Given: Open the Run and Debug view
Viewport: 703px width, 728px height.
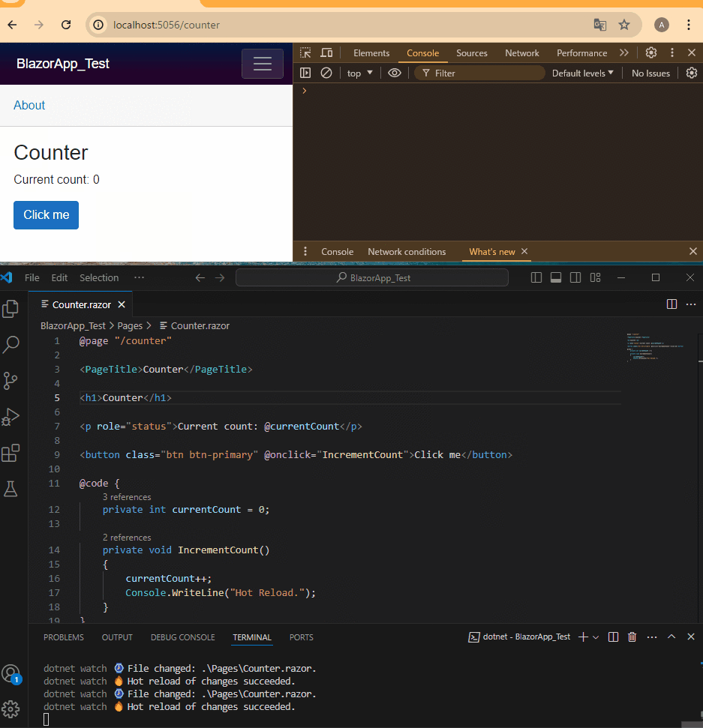Looking at the screenshot, I should point(11,416).
